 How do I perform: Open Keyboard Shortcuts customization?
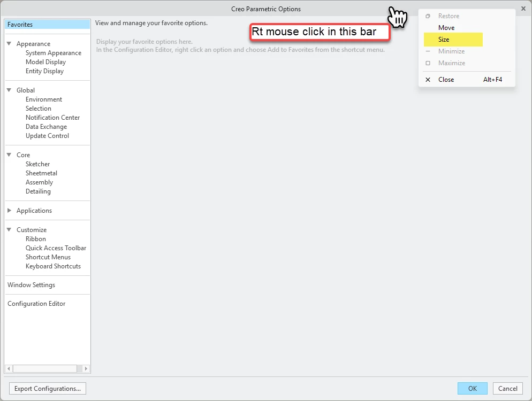[x=53, y=266]
